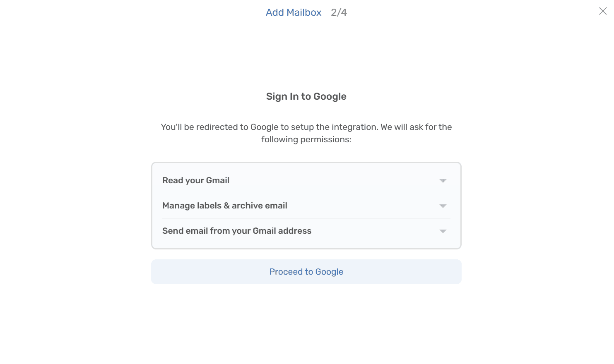This screenshot has height=364, width=614.
Task: Click the divider above Send email row
Action: pyautogui.click(x=306, y=218)
